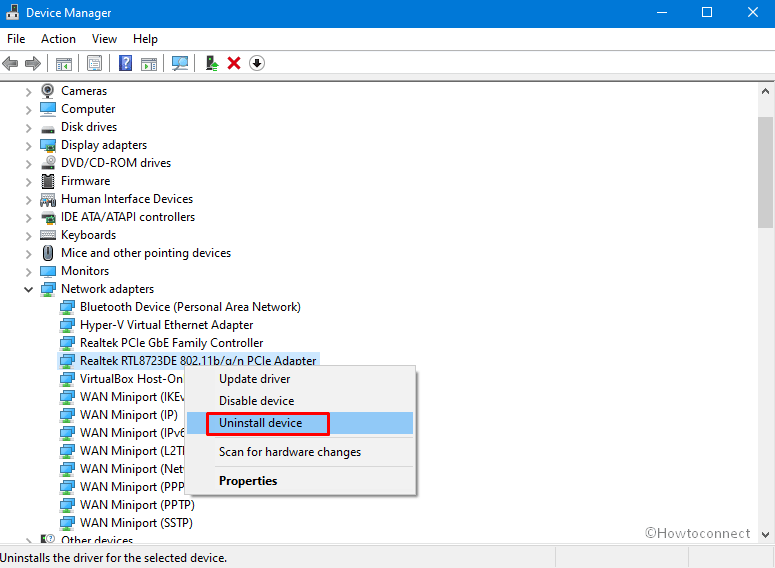This screenshot has height=568, width=775.
Task: Click Device Manager title bar app icon
Action: (x=12, y=12)
